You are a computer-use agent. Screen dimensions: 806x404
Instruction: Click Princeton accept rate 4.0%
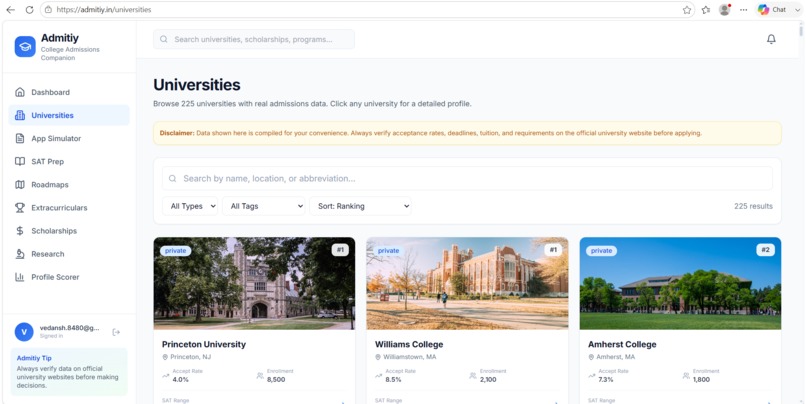pos(180,380)
